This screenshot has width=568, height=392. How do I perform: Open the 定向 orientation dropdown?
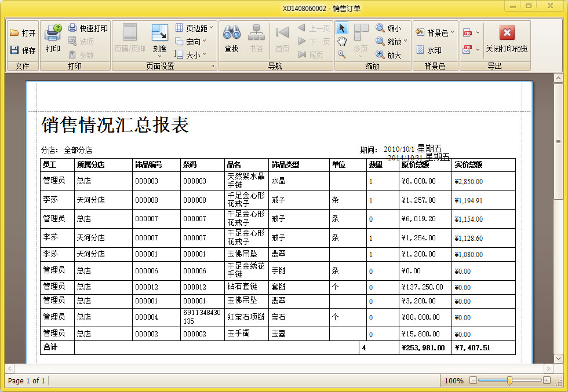click(191, 42)
